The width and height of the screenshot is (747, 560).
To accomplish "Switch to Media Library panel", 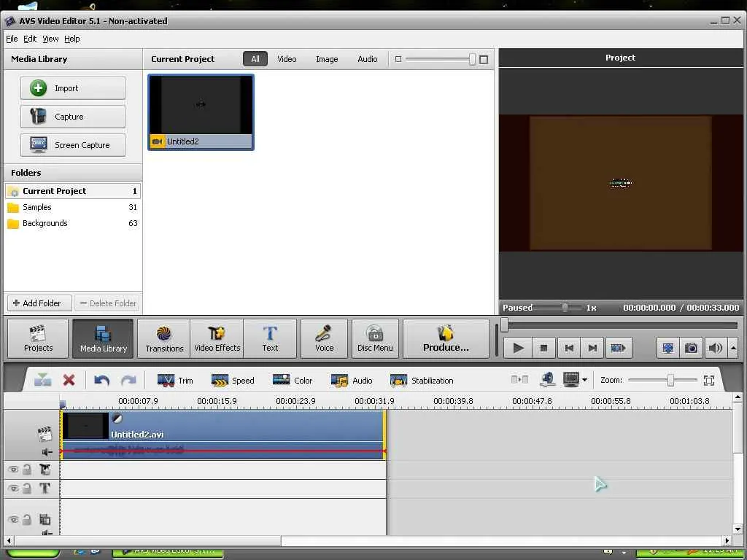I will point(104,338).
